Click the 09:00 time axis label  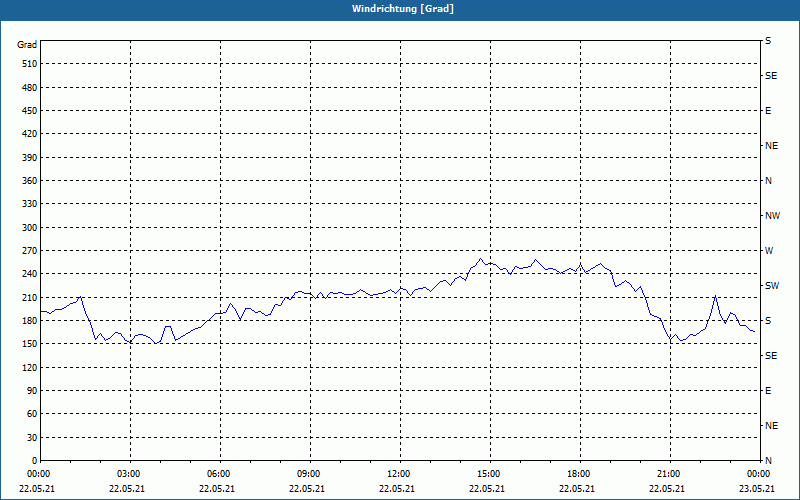pos(309,474)
